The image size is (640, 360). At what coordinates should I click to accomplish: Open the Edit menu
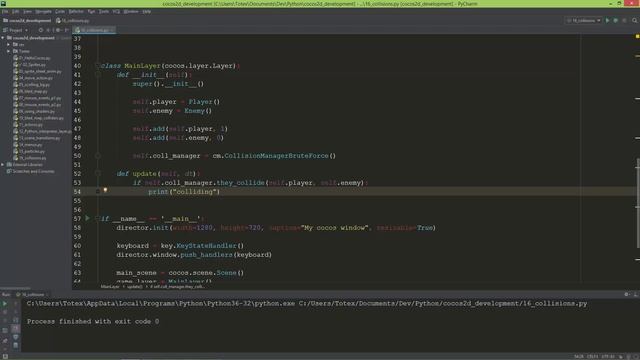(x=16, y=11)
